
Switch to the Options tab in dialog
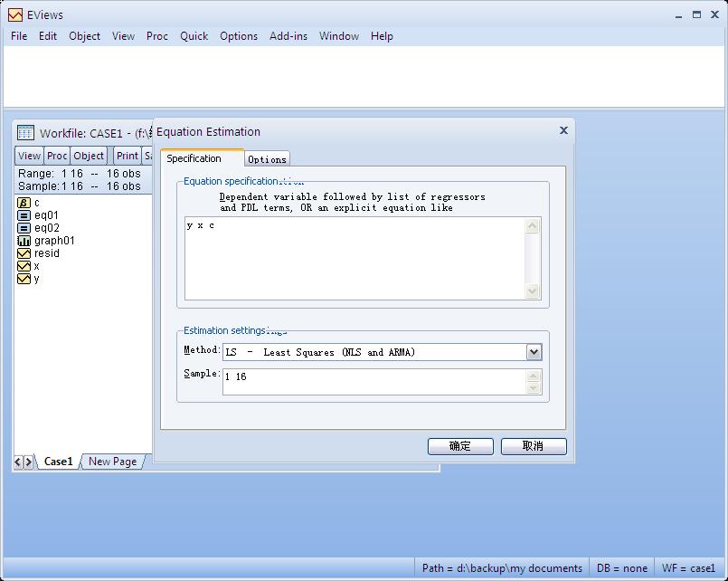(x=267, y=159)
